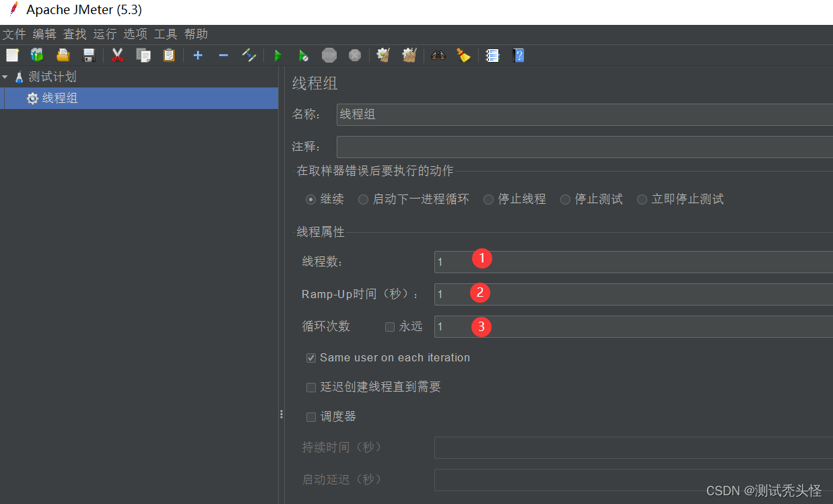Viewport: 833px width, 504px height.
Task: Collapse the 测试计划 tree node arrow
Action: pyautogui.click(x=5, y=77)
